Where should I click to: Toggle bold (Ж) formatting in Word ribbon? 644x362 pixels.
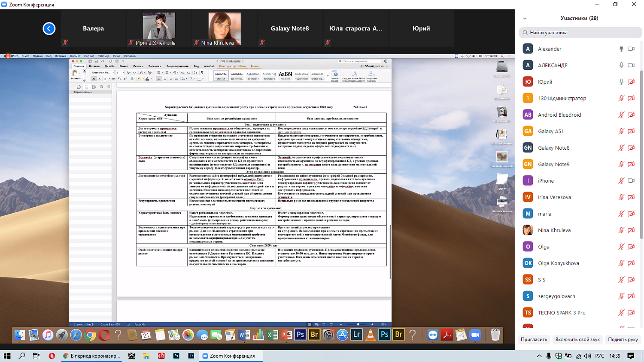pyautogui.click(x=94, y=79)
